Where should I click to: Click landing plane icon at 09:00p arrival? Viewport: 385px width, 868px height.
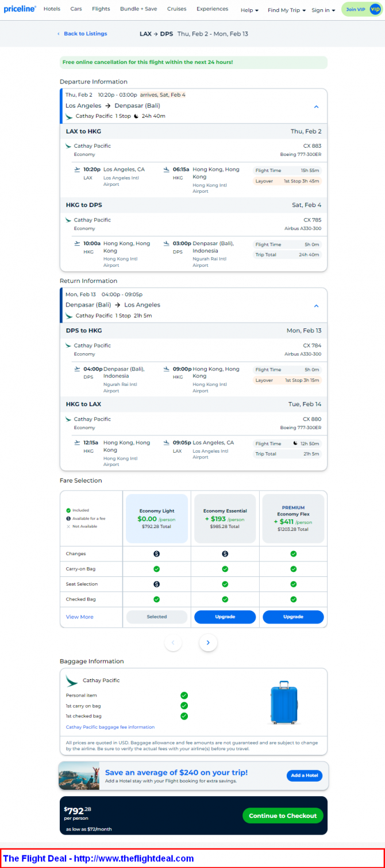[x=167, y=369]
